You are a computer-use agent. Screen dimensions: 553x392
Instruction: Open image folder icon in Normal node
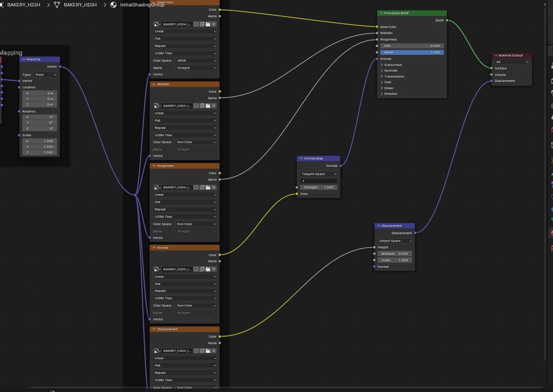[208, 269]
